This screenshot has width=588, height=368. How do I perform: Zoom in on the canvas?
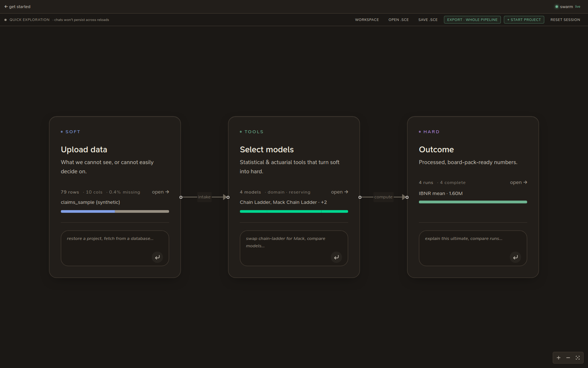tap(559, 358)
